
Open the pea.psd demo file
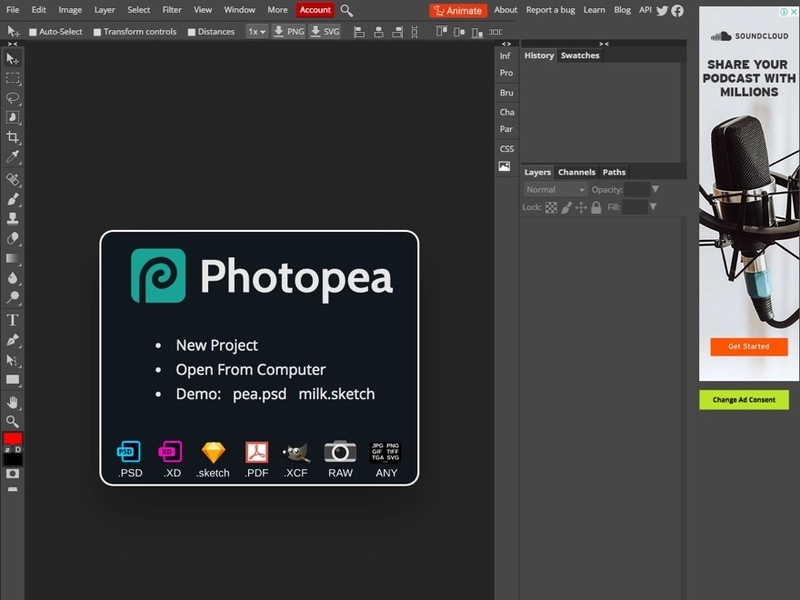(x=259, y=394)
